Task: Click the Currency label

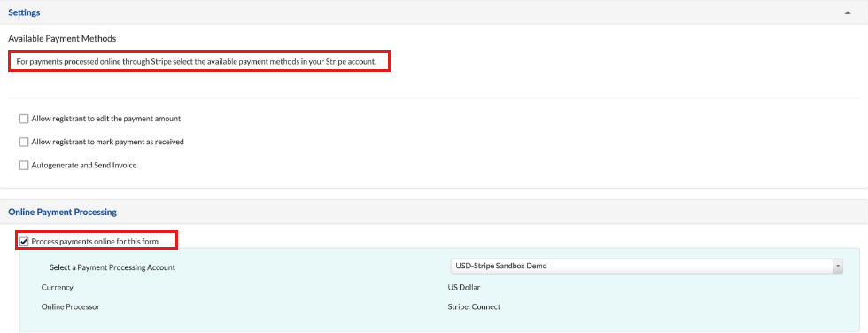Action: click(57, 288)
